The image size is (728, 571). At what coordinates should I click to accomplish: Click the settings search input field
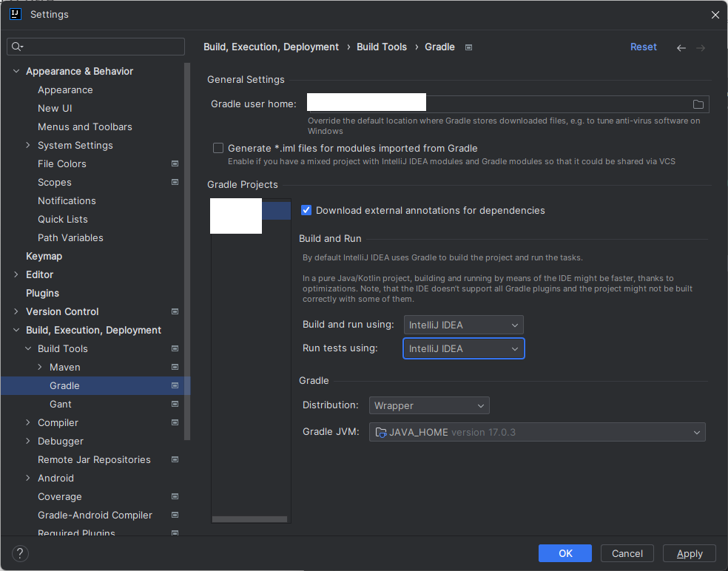point(95,47)
